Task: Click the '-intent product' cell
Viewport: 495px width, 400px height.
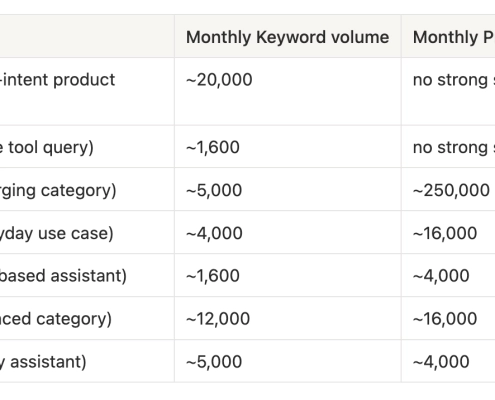Action: click(x=87, y=91)
